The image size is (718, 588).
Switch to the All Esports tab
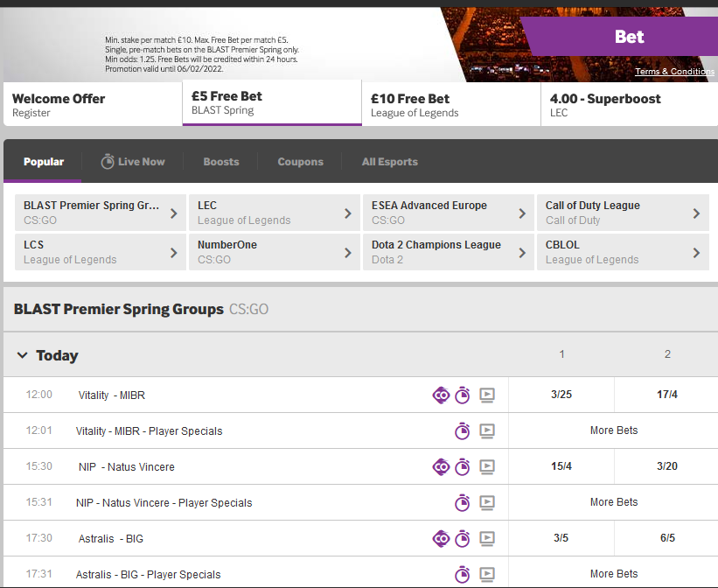(x=390, y=162)
